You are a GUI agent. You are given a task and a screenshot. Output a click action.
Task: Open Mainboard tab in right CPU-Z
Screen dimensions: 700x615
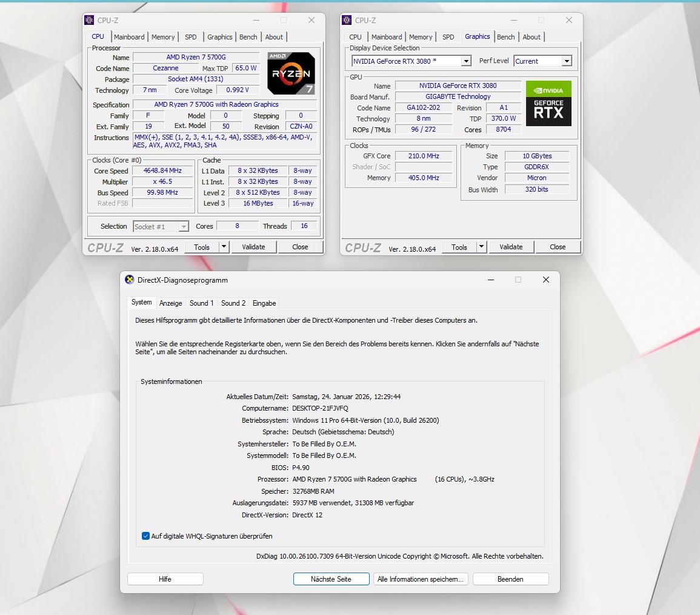387,37
